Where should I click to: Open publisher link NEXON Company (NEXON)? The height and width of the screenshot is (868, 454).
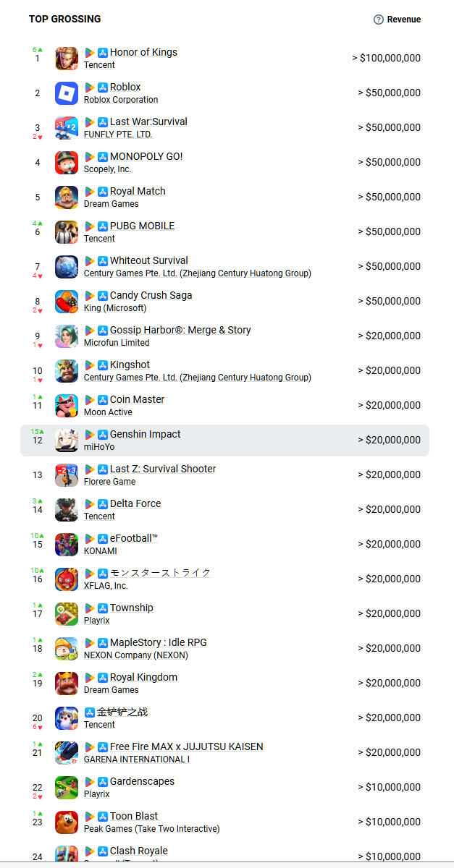click(136, 655)
